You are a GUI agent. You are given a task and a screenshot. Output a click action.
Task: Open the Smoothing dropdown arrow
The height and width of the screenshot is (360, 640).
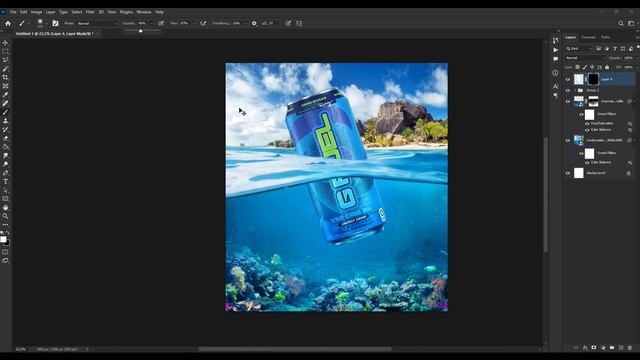pos(245,24)
